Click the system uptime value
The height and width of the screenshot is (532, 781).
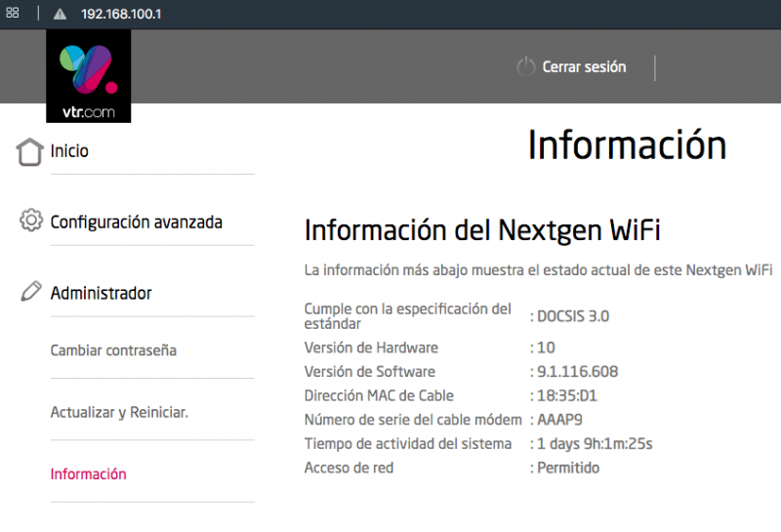pyautogui.click(x=595, y=444)
